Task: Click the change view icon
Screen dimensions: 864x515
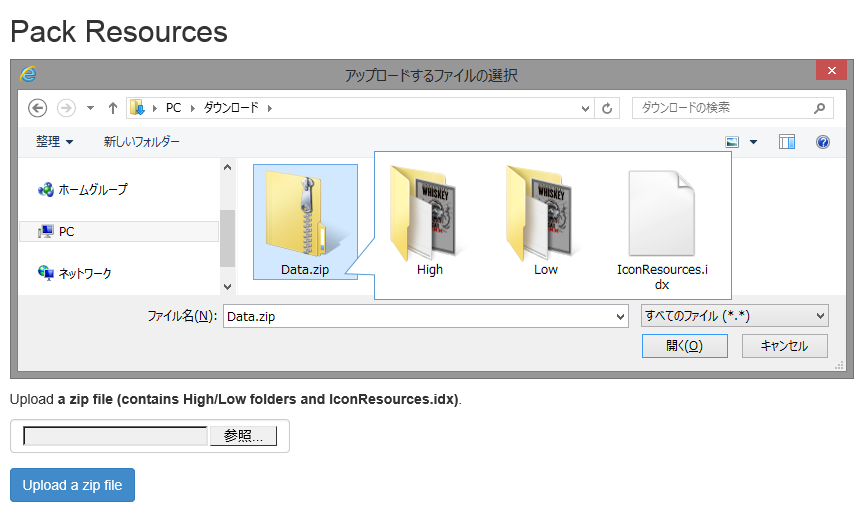Action: tap(733, 142)
